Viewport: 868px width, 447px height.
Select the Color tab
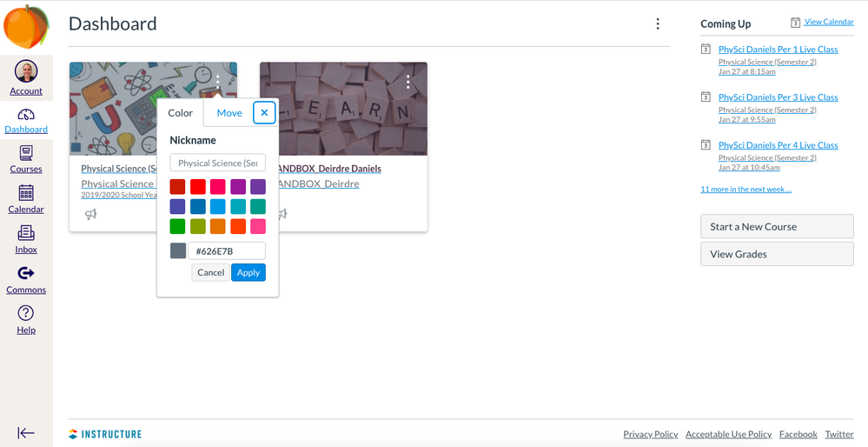181,113
